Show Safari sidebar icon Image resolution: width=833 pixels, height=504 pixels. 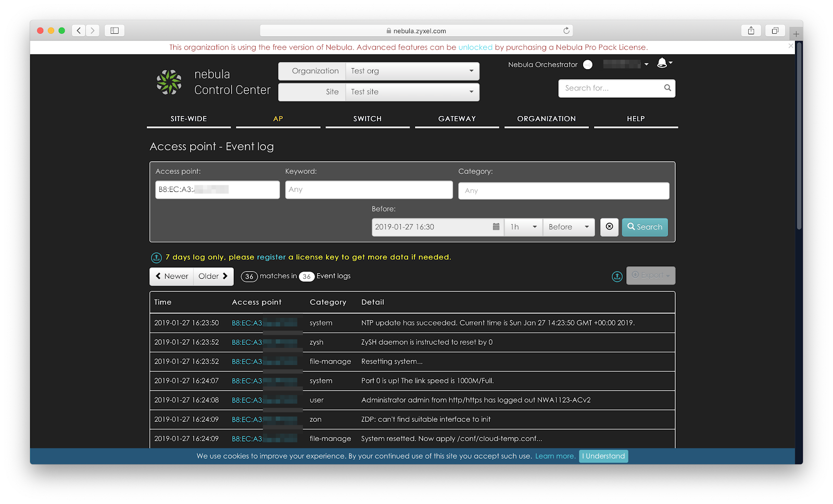coord(115,31)
